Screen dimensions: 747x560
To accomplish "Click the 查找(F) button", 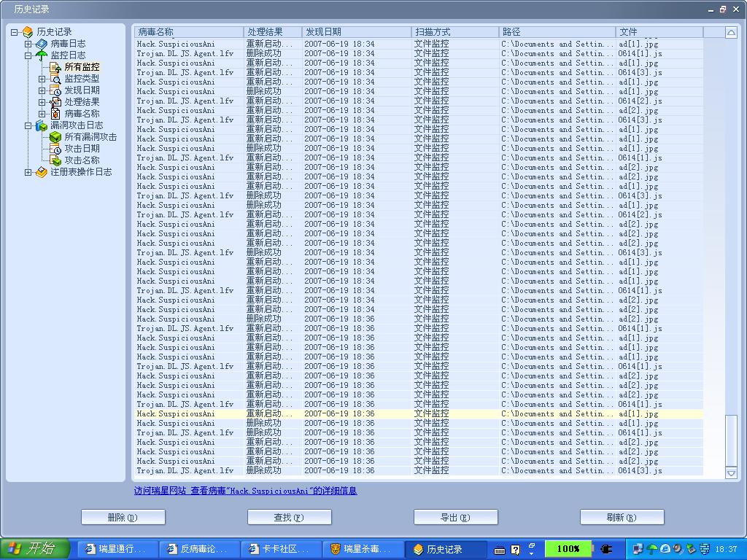I will pos(289,517).
